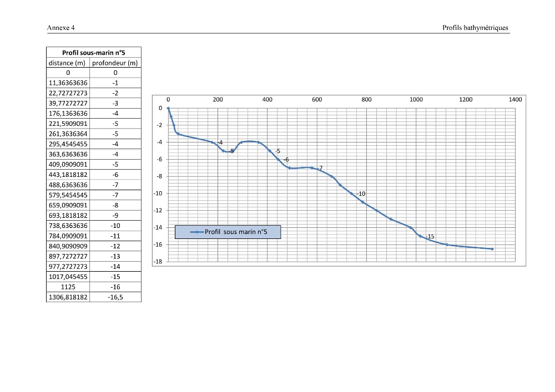The image size is (555, 392).
Task: Click the -10 data label on chart
Action: (361, 194)
